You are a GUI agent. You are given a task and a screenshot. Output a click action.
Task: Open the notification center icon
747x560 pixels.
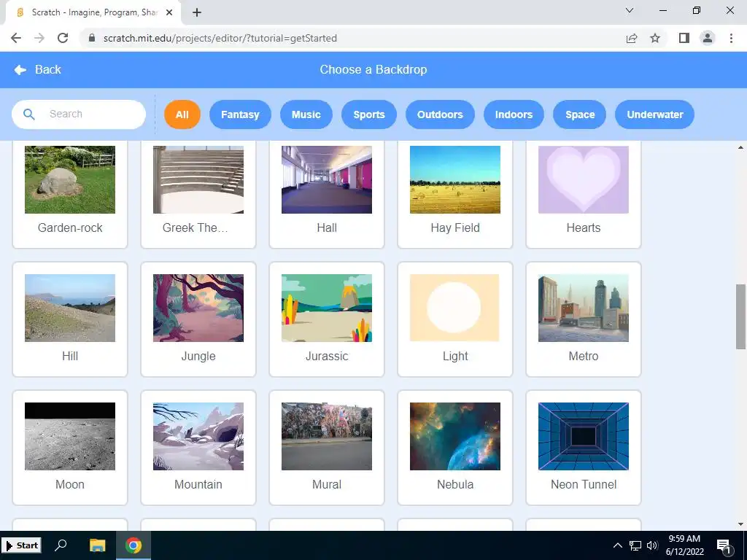tap(724, 546)
